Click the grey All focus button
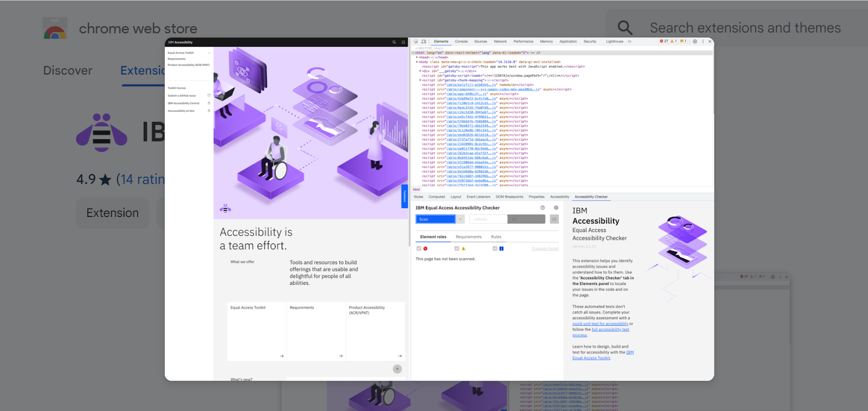 [x=526, y=219]
